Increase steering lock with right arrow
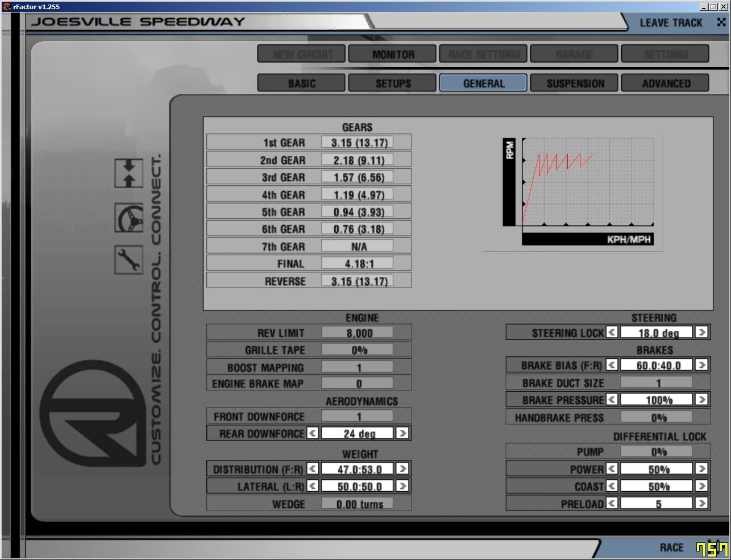Image resolution: width=731 pixels, height=560 pixels. pyautogui.click(x=701, y=332)
